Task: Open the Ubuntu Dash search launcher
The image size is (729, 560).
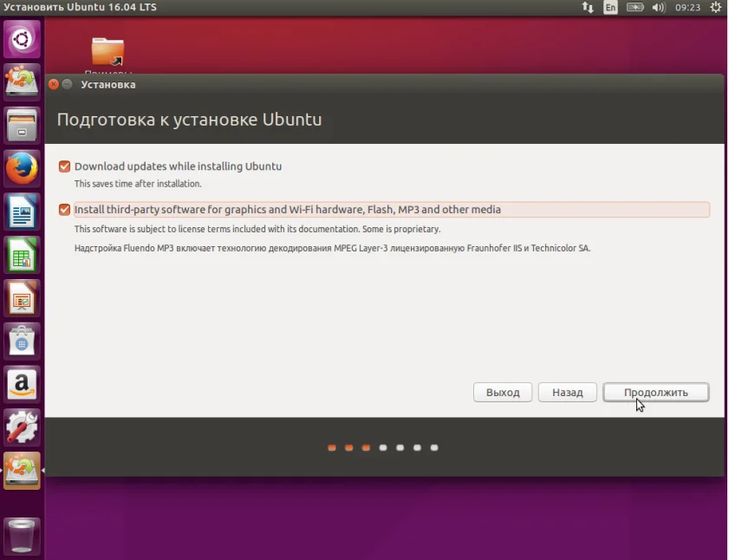Action: (22, 39)
